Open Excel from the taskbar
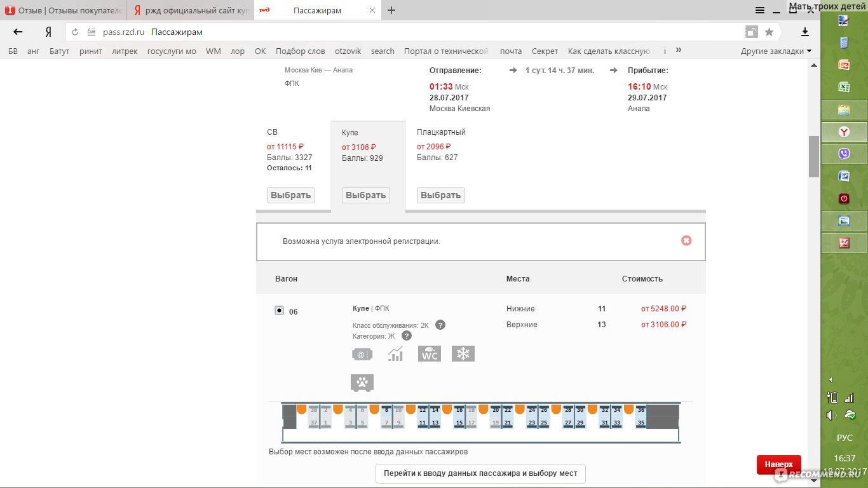 point(844,87)
